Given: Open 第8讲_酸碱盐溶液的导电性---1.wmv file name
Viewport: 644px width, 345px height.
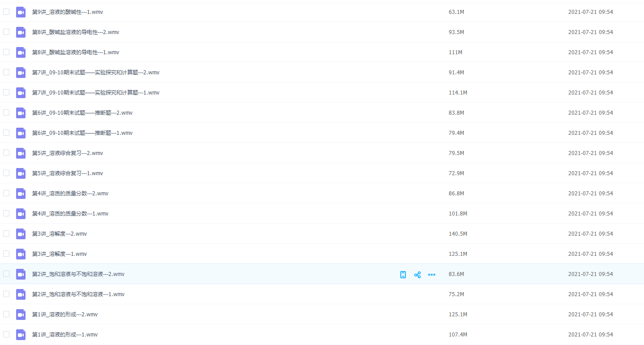Looking at the screenshot, I should (76, 52).
